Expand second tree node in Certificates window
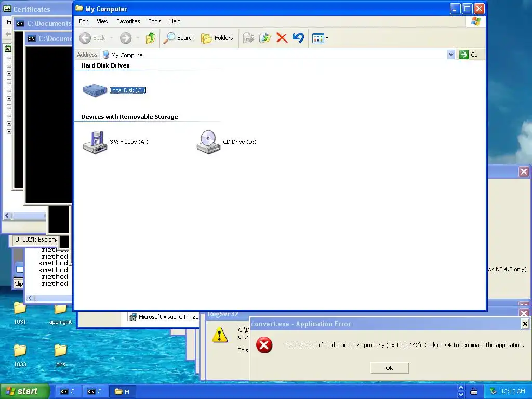Screen dimensions: 532x399 9,65
